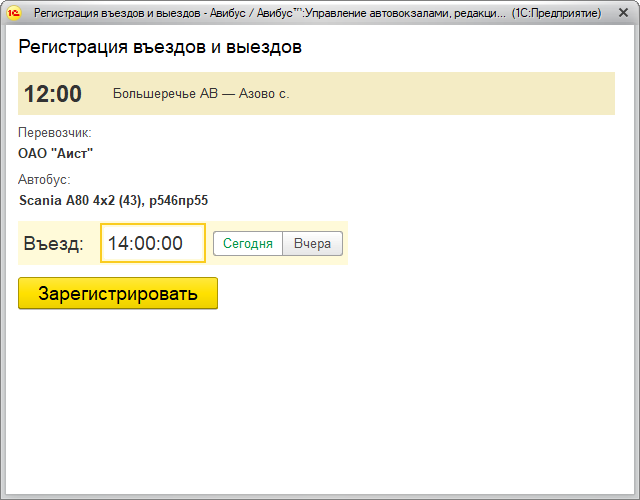
Task: Focus the entry time input field
Action: 152,243
